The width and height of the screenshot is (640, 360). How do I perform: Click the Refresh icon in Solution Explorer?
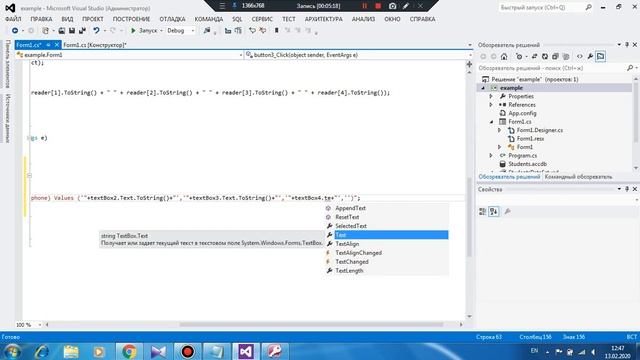tap(544, 57)
